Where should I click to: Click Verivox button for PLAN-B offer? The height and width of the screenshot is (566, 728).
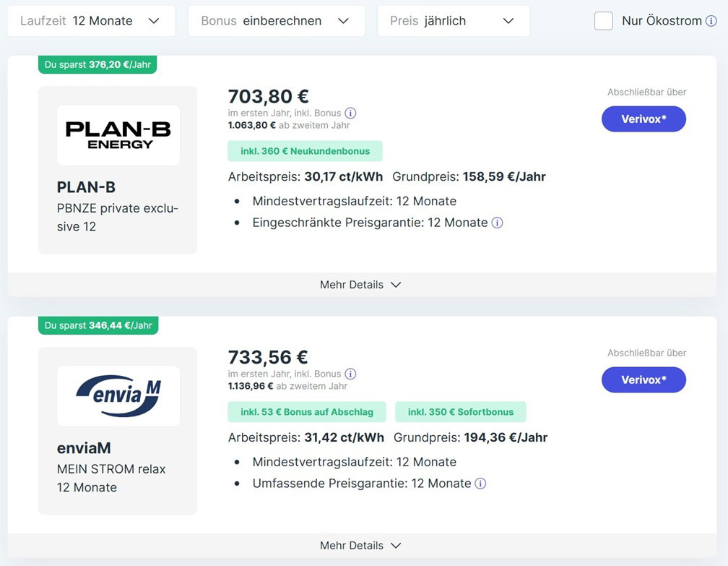pos(643,119)
